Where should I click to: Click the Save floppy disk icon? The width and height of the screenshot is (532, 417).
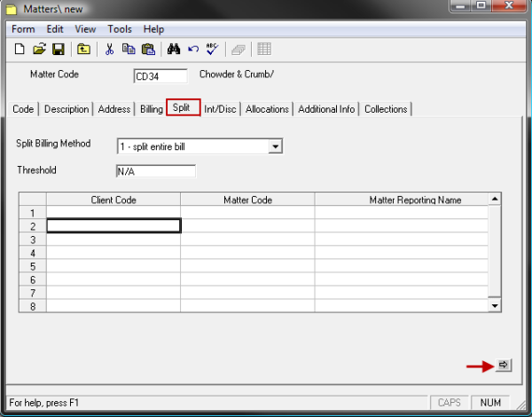tap(58, 49)
